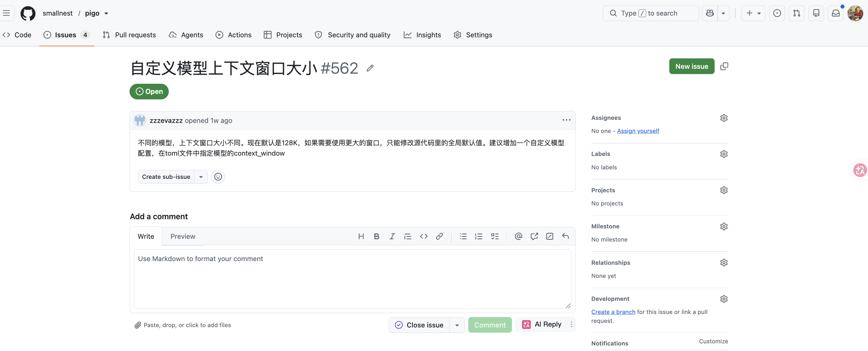
Task: Open the issue's three-dot options menu
Action: click(x=566, y=120)
